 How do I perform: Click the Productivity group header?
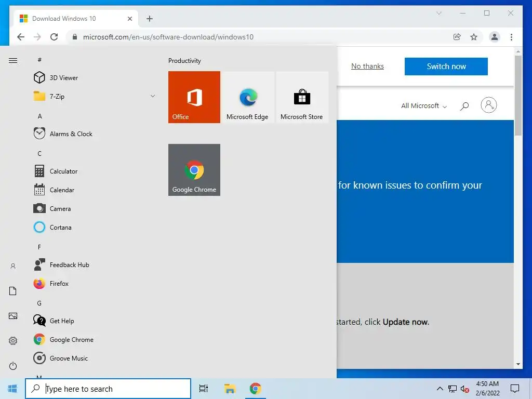coord(184,61)
